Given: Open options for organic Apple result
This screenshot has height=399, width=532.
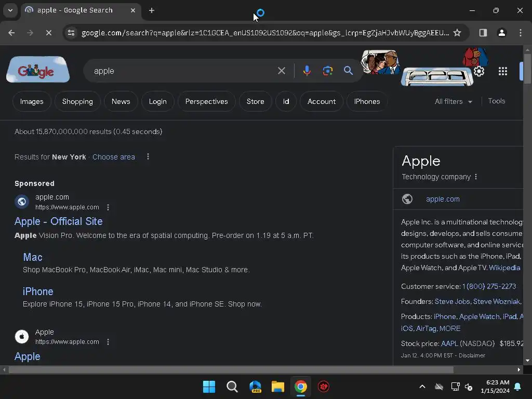Looking at the screenshot, I should point(108,342).
